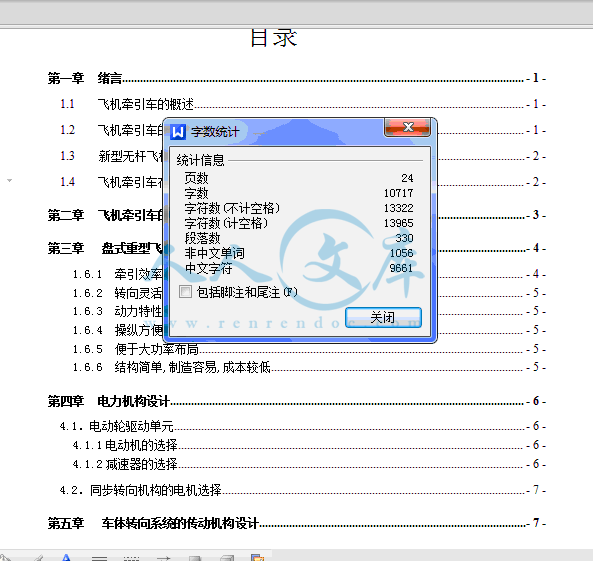Click the 段落数 value 330
This screenshot has height=561, width=593.
coord(404,238)
